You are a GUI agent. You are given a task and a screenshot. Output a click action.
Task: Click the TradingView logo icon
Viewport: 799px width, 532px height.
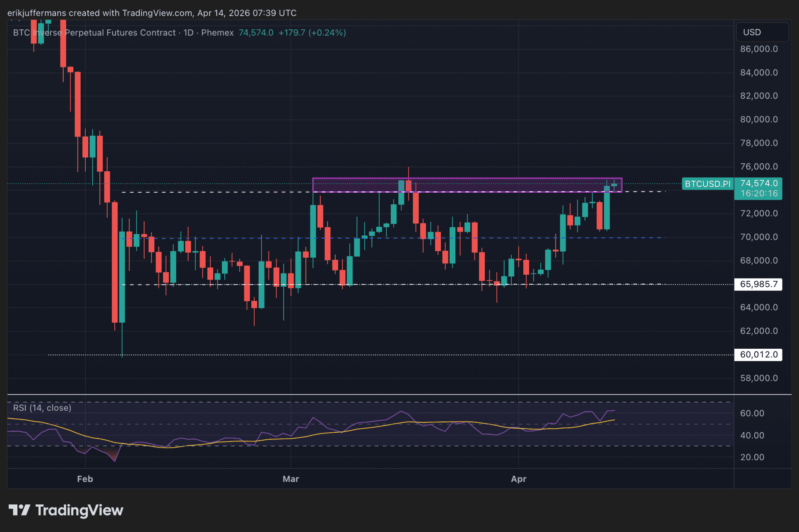pos(19,510)
